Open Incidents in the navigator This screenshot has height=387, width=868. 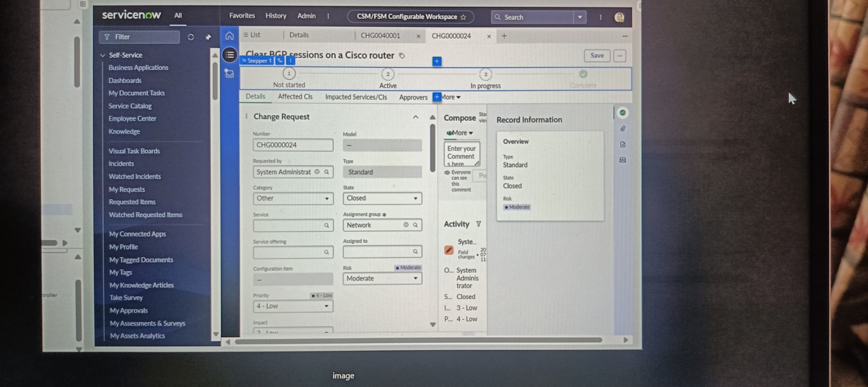[x=121, y=164]
